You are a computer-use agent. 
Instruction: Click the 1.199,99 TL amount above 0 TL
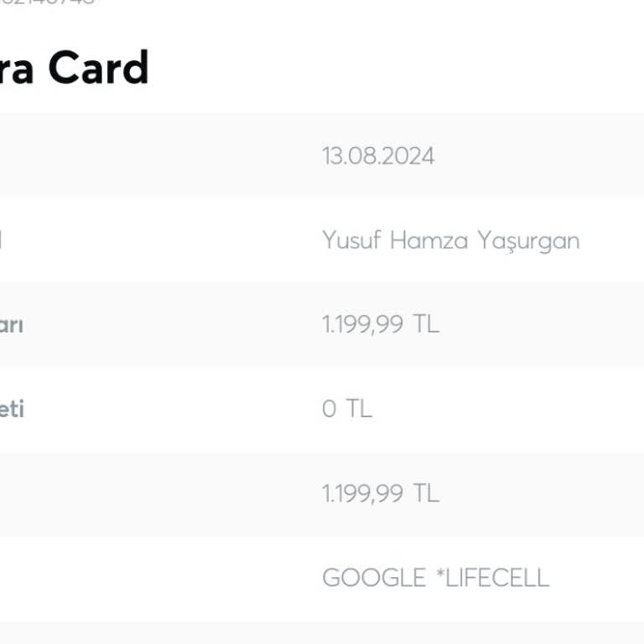(x=380, y=325)
